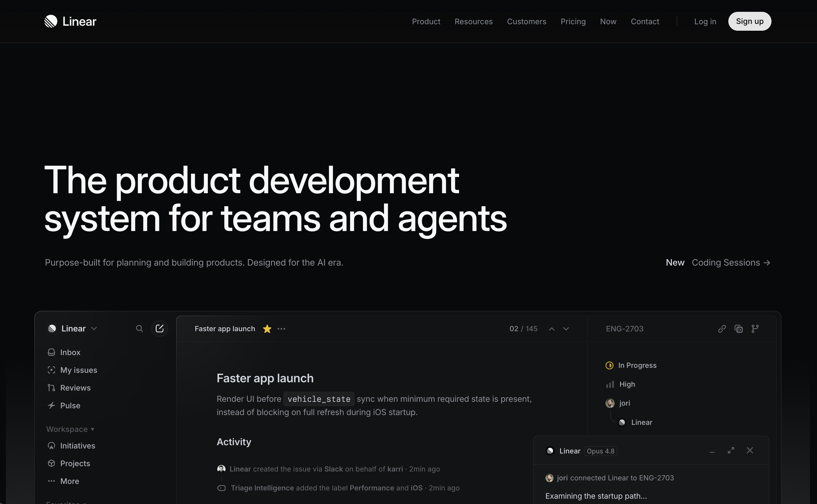The width and height of the screenshot is (817, 504).
Task: Click the Opus 4.8 model badge
Action: 600,451
